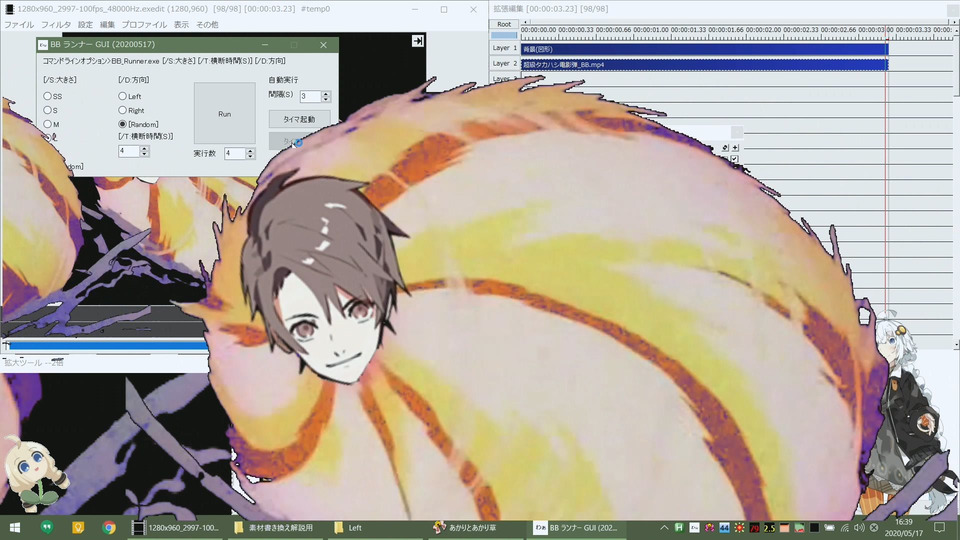This screenshot has height=540, width=960.
Task: Switch to the 1280x960_2997-100 AviUtl taskbar item
Action: point(176,527)
